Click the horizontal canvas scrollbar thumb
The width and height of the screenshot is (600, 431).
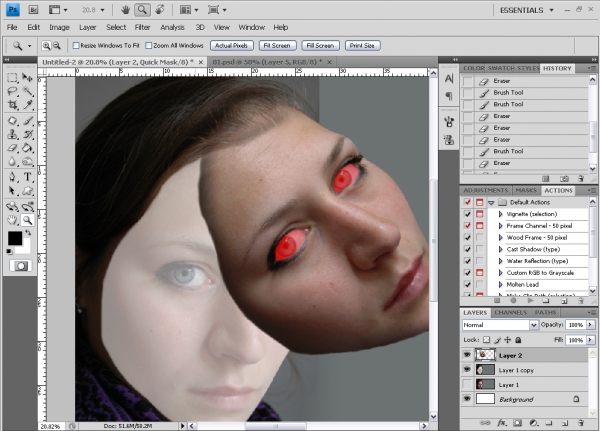click(x=276, y=426)
